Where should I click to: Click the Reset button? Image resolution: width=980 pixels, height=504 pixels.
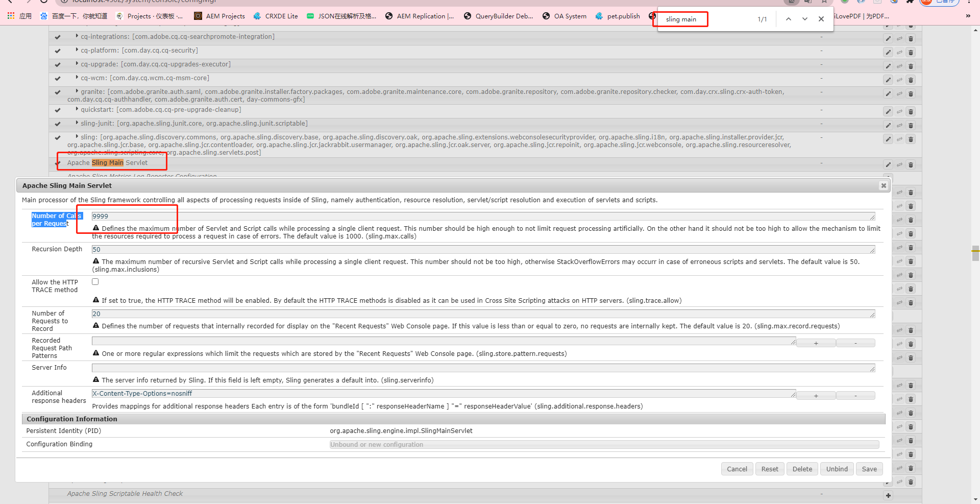click(x=770, y=469)
